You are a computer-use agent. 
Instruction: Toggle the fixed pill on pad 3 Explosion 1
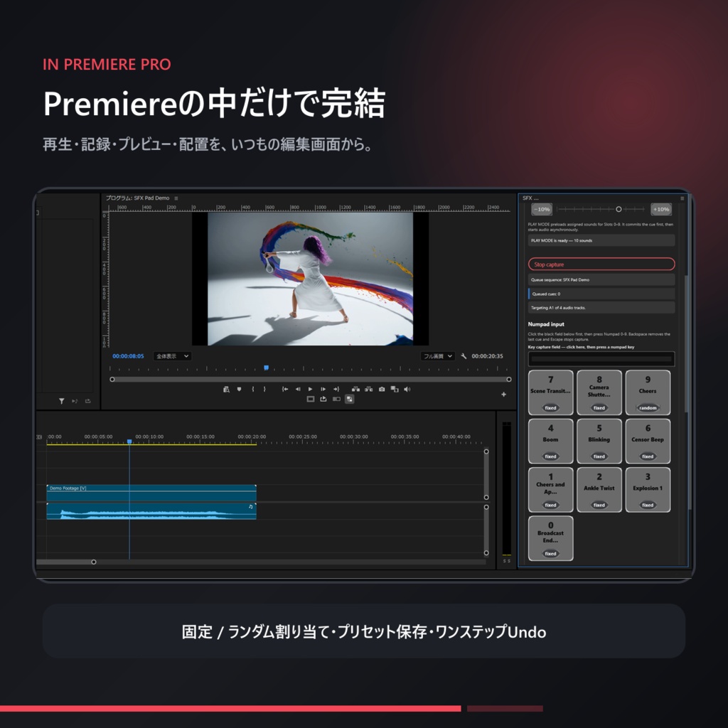click(648, 505)
